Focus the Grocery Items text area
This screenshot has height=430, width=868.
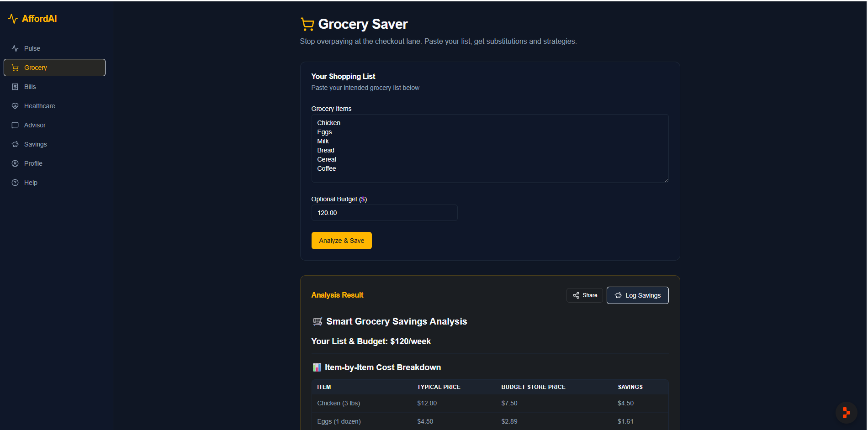[490, 148]
